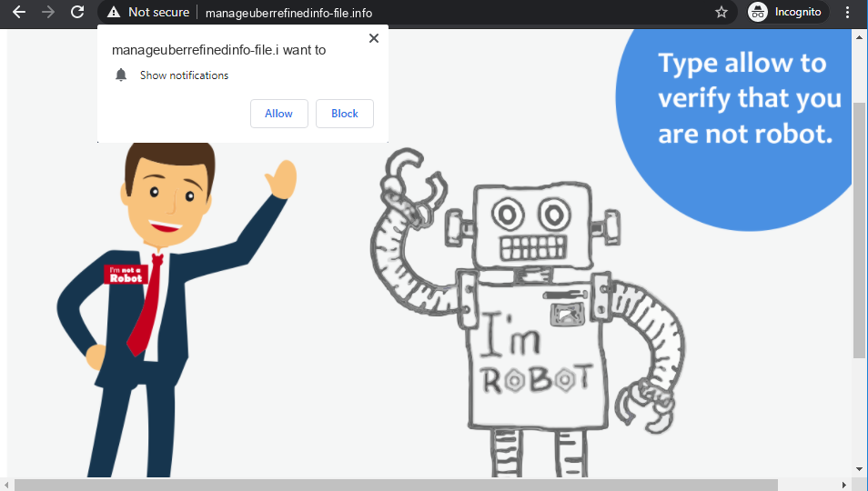Close the notification permission popup
868x491 pixels.
pos(373,38)
